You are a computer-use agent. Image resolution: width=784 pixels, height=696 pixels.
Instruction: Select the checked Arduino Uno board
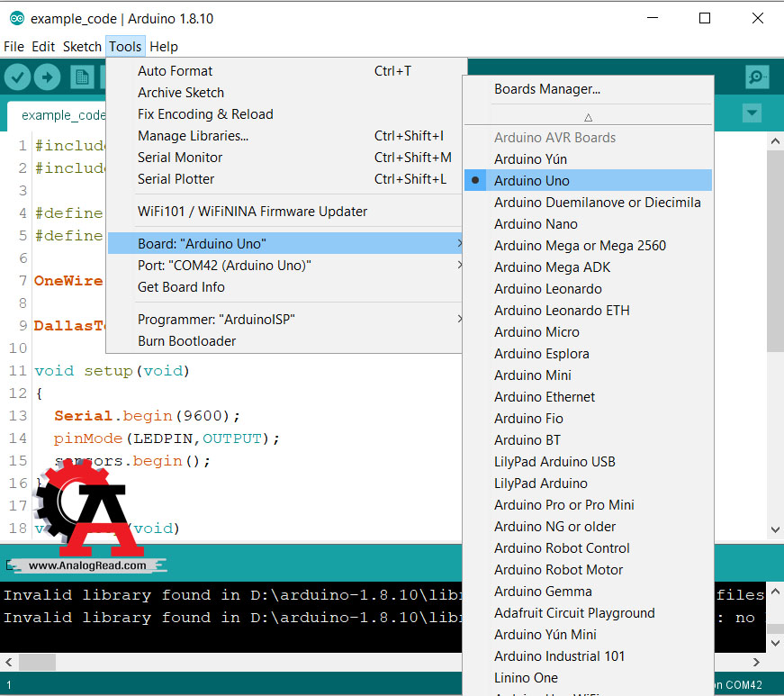click(588, 180)
